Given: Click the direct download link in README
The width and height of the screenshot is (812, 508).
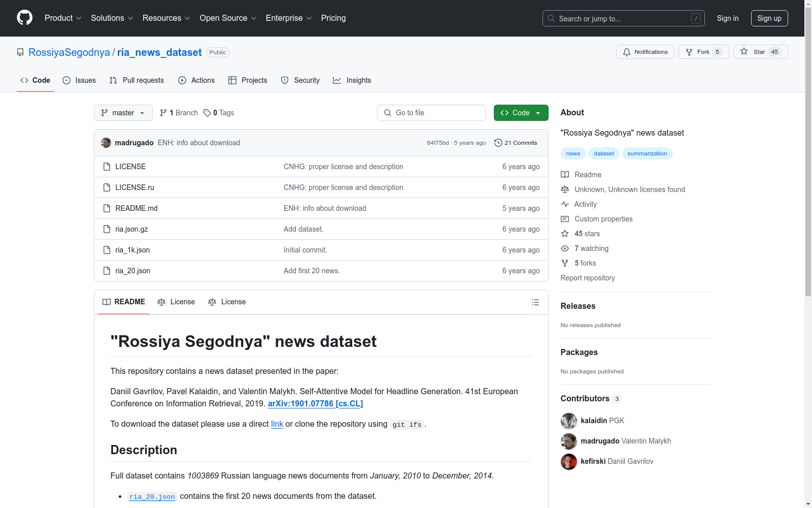Looking at the screenshot, I should click(x=277, y=424).
